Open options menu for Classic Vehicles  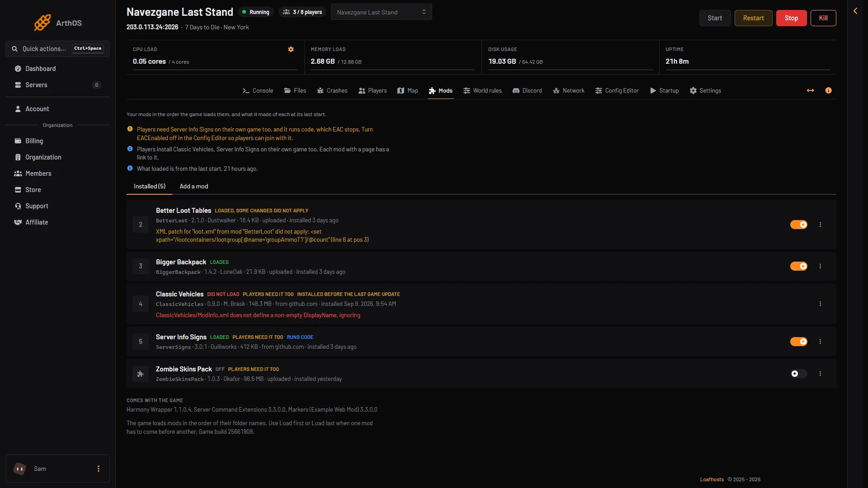tap(820, 304)
